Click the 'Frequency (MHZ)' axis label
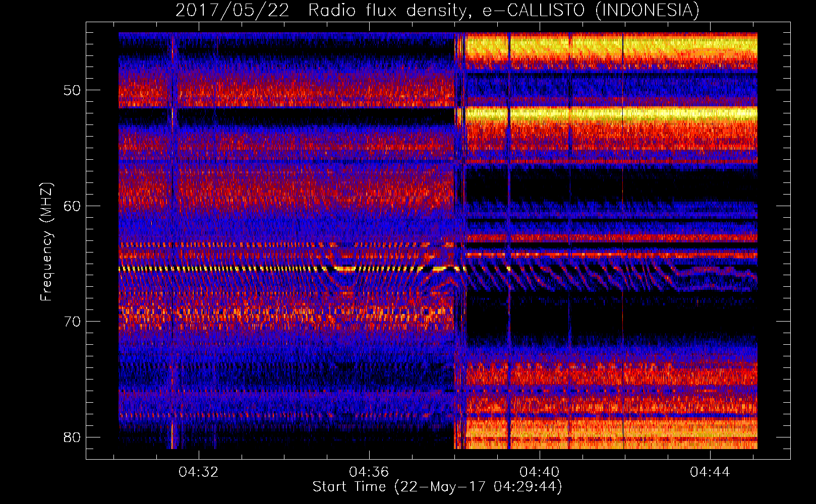This screenshot has width=816, height=504. click(46, 242)
